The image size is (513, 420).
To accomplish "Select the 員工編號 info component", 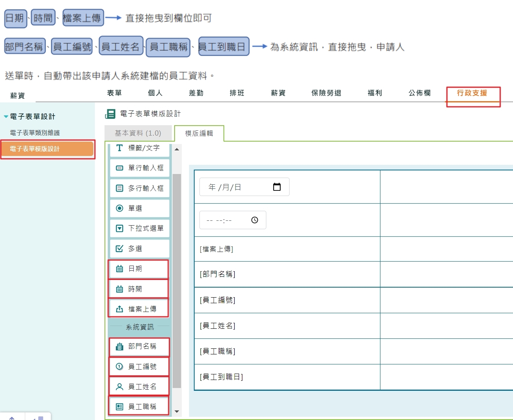I will (138, 366).
